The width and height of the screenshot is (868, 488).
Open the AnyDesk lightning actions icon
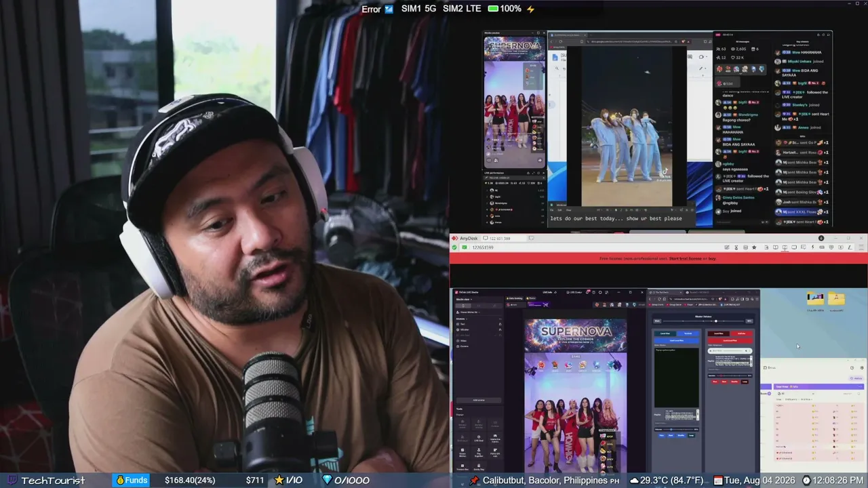pos(812,247)
